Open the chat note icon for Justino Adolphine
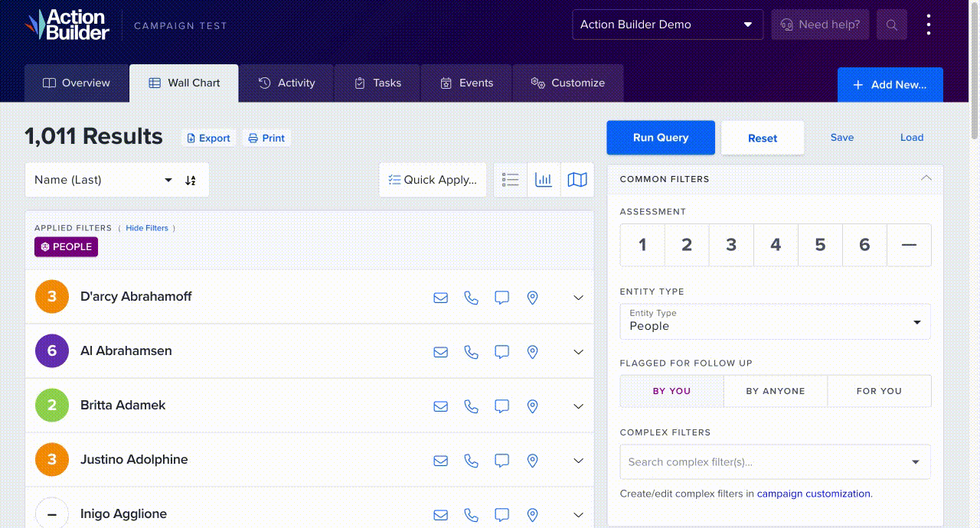The image size is (980, 528). tap(501, 461)
